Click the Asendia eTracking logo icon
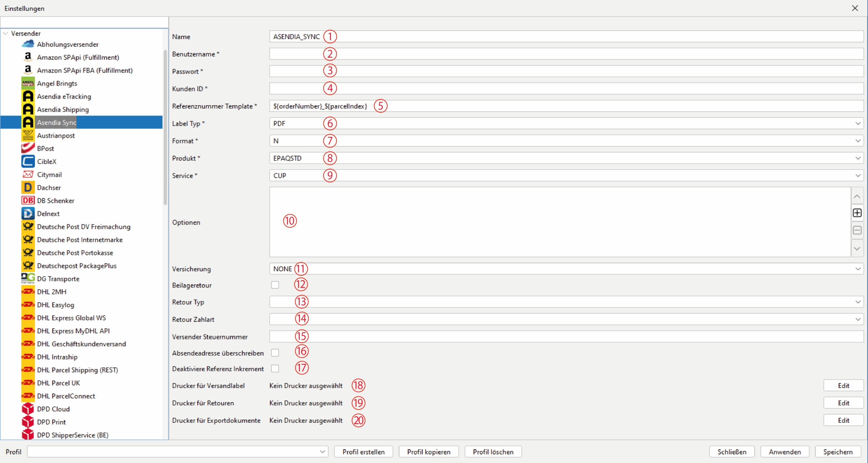Viewport: 868px width, 463px height. tap(28, 96)
